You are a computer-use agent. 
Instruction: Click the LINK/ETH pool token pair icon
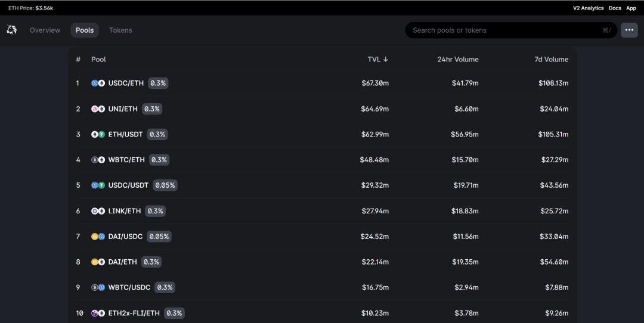click(98, 211)
